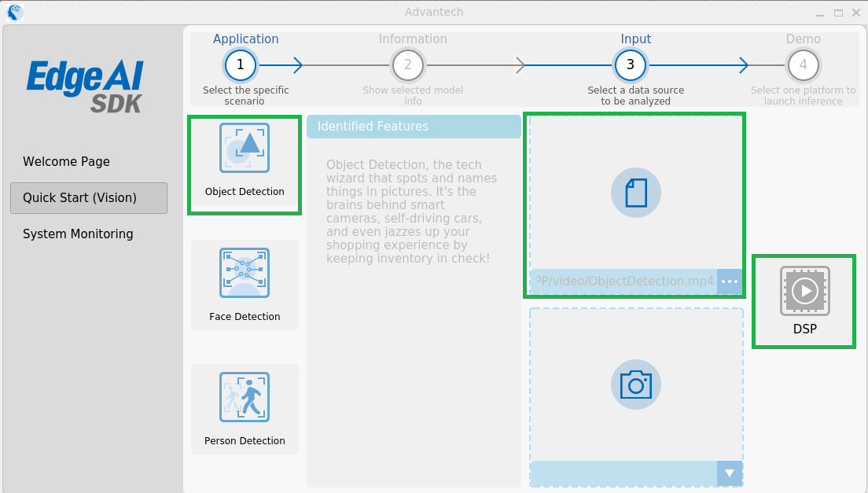Viewport: 868px width, 493px height.
Task: Click the video file source icon
Action: click(x=635, y=192)
